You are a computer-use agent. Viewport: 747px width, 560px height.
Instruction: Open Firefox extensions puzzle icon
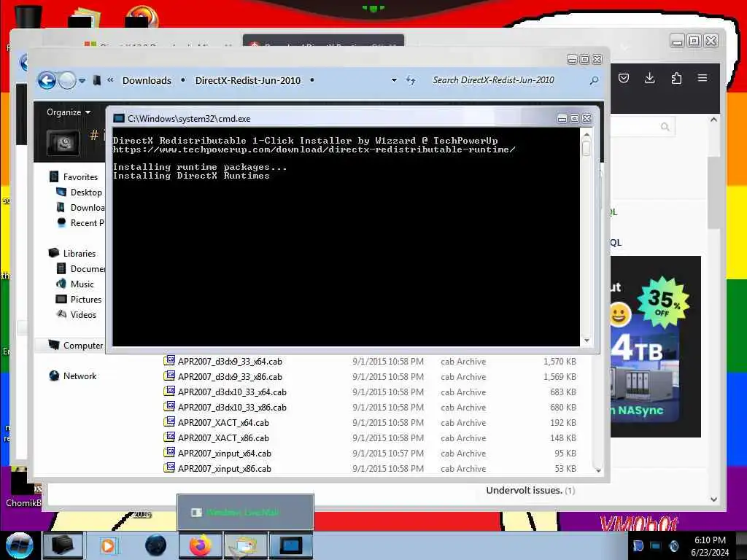(x=676, y=78)
